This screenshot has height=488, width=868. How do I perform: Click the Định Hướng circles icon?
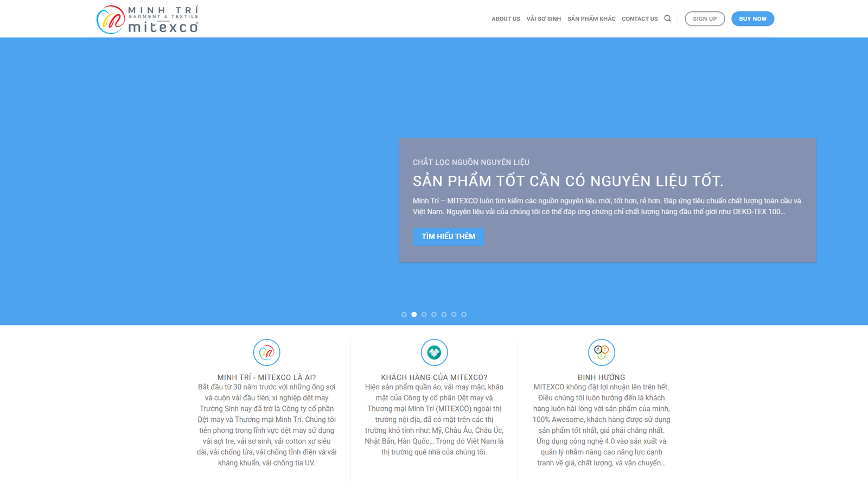(601, 352)
